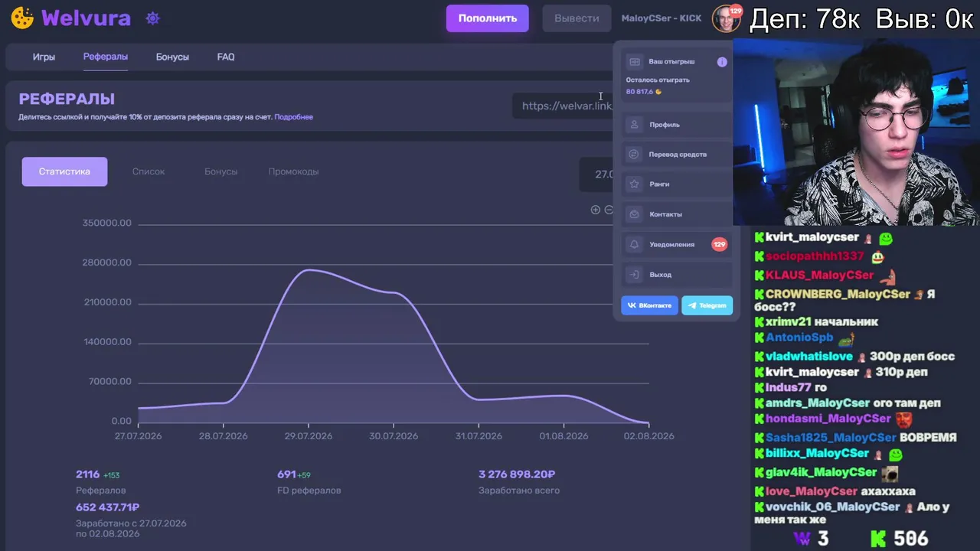
Task: Open Профиль from the user menu
Action: 677,124
